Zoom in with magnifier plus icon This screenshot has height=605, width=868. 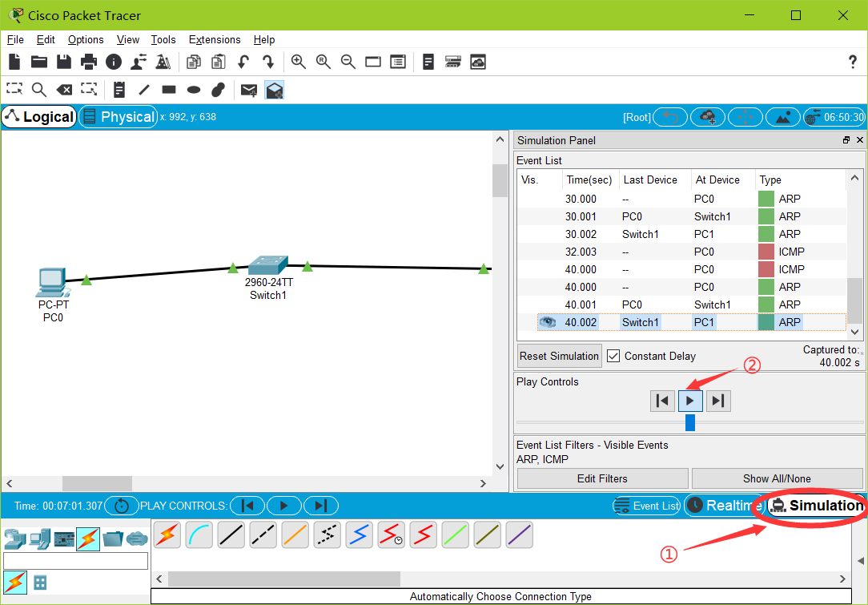[299, 62]
